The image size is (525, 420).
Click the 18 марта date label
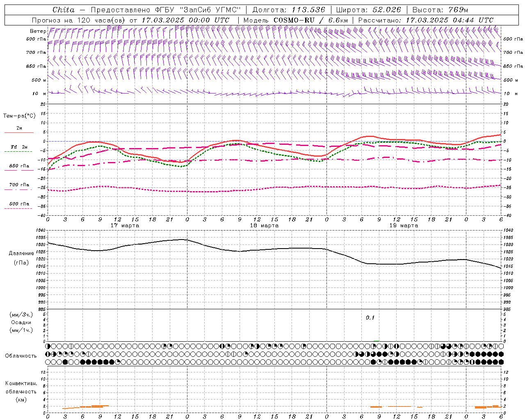tap(264, 226)
